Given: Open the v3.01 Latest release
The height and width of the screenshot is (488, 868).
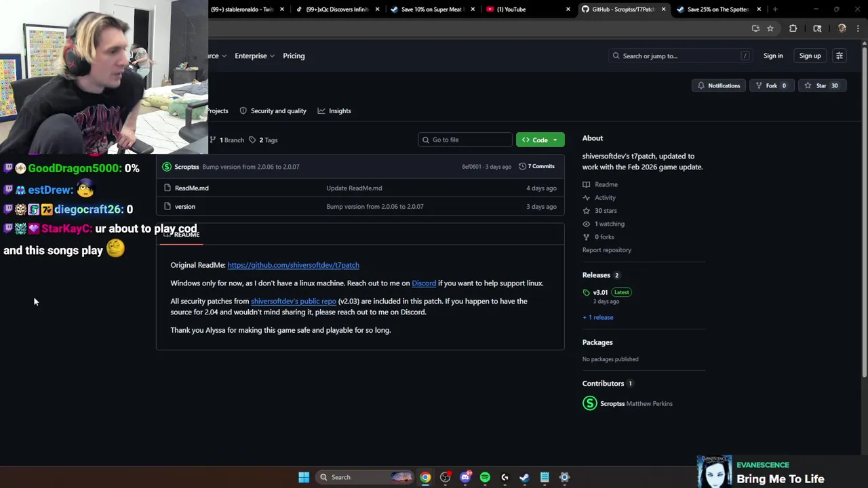Looking at the screenshot, I should (x=608, y=292).
